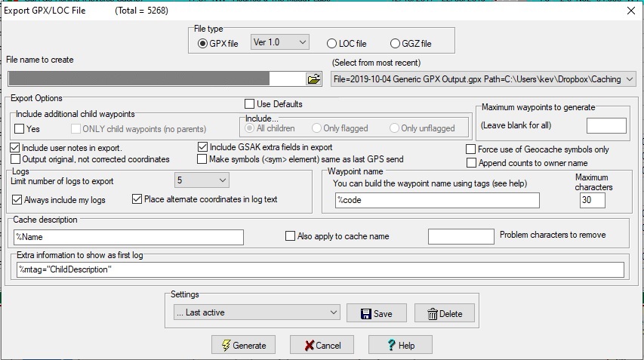Click the Save settings button
Viewport: 644px width, 360px height.
376,313
